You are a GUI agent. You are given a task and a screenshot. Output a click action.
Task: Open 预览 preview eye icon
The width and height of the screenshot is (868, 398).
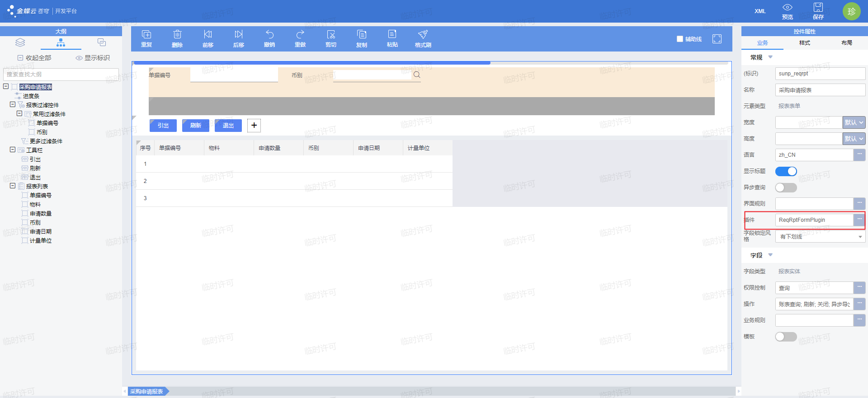788,8
